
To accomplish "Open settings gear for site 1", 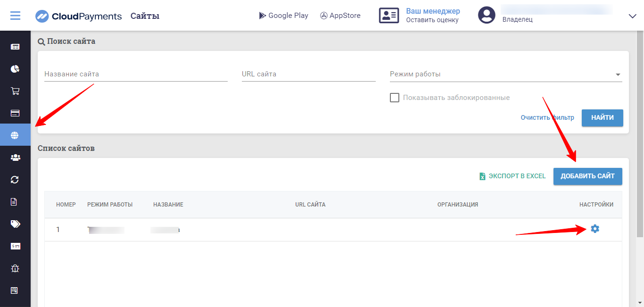I will click(x=595, y=229).
